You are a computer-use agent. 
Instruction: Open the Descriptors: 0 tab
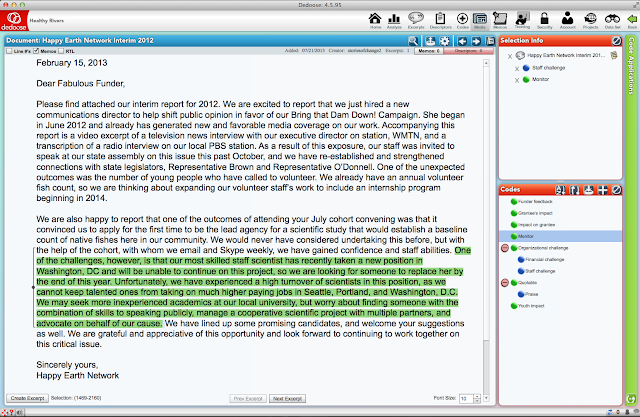469,51
